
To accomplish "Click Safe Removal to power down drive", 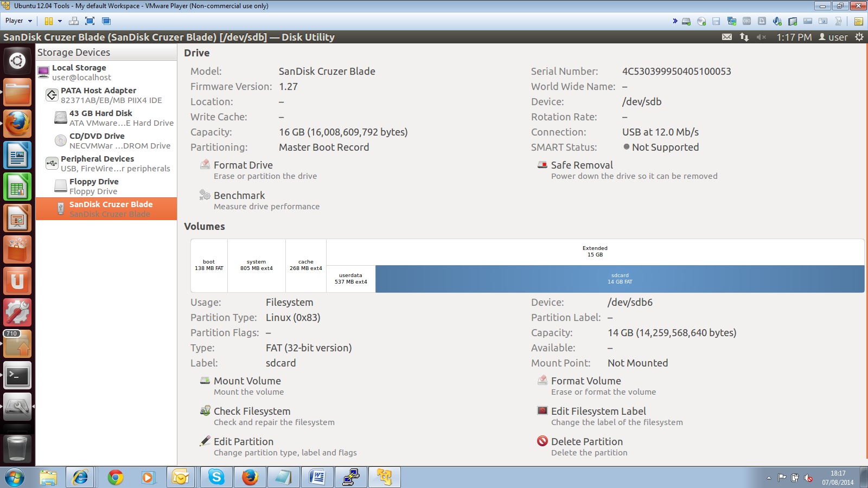I will 582,165.
